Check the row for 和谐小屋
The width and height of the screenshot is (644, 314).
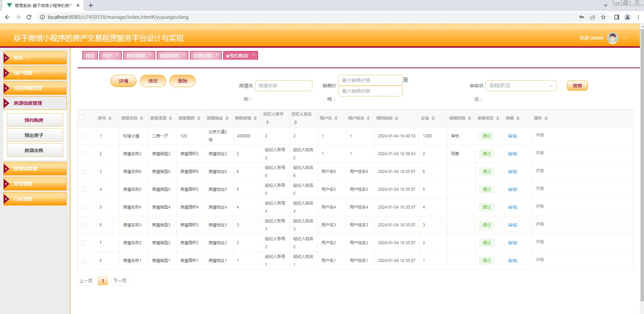[x=83, y=136]
